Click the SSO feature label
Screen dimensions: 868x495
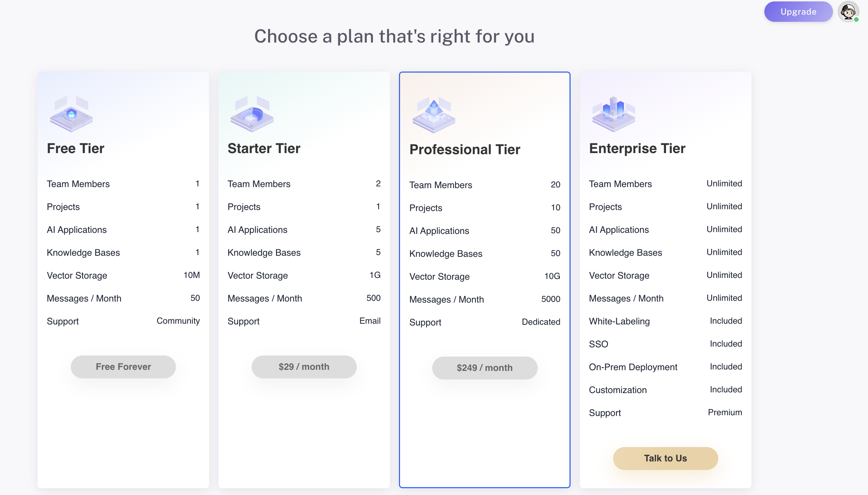(x=598, y=344)
